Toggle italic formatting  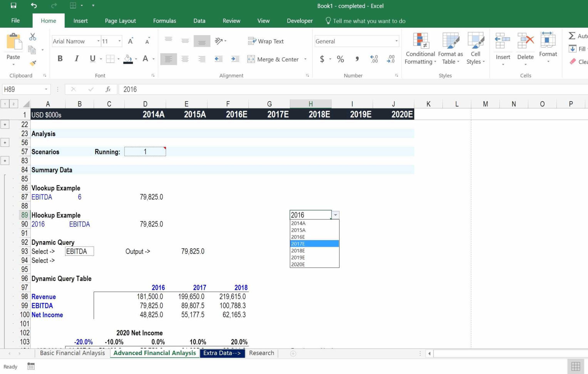pos(76,59)
